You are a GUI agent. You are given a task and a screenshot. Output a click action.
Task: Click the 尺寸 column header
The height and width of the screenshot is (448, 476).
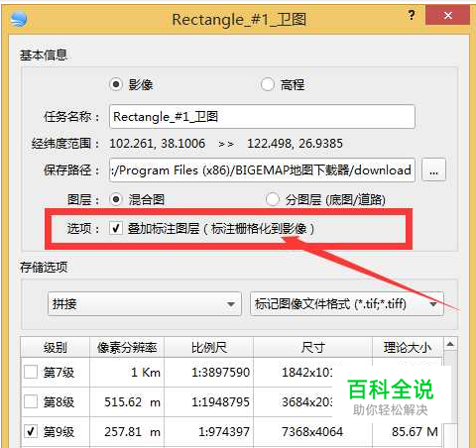(x=312, y=348)
